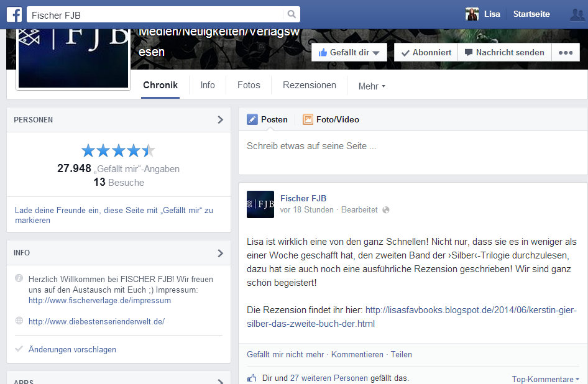Screen dimensions: 588x384
Task: Open the 27 weiteren Personen likes list
Action: tap(329, 378)
